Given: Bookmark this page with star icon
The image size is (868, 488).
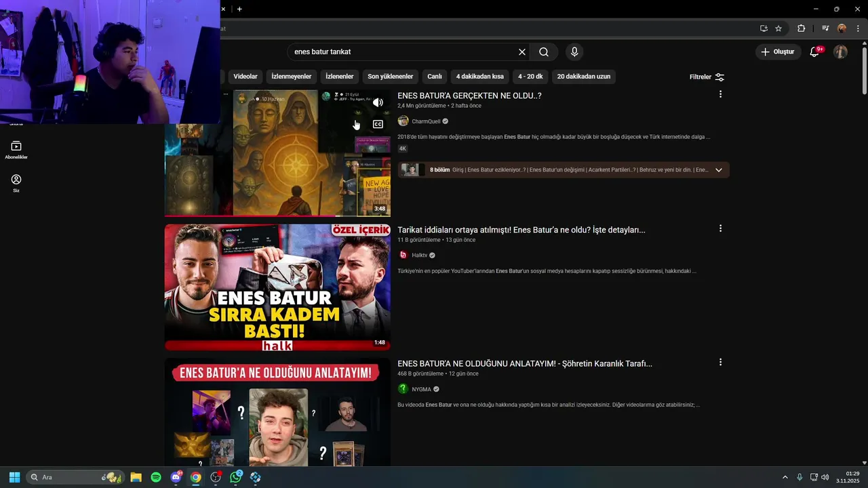Looking at the screenshot, I should pos(778,28).
